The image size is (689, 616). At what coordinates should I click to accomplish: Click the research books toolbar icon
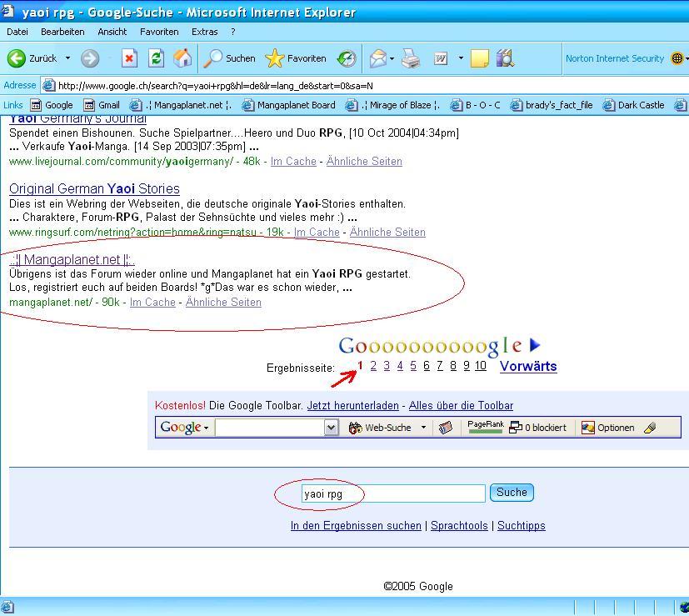pyautogui.click(x=505, y=58)
